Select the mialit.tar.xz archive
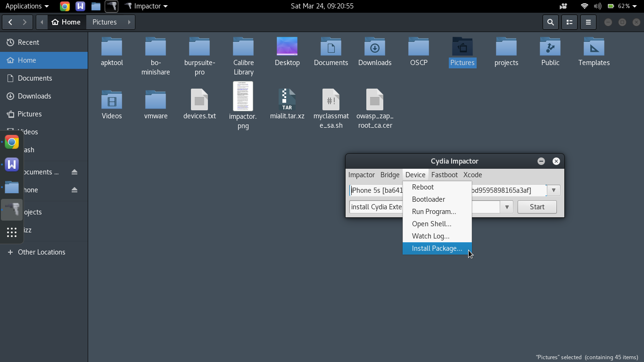Viewport: 644px width, 362px height. (287, 105)
